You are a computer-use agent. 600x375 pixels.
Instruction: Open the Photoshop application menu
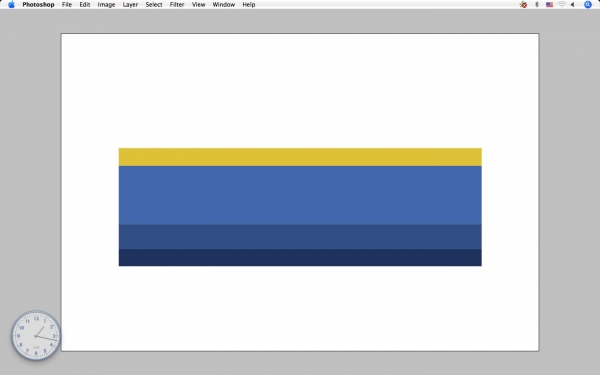[38, 5]
